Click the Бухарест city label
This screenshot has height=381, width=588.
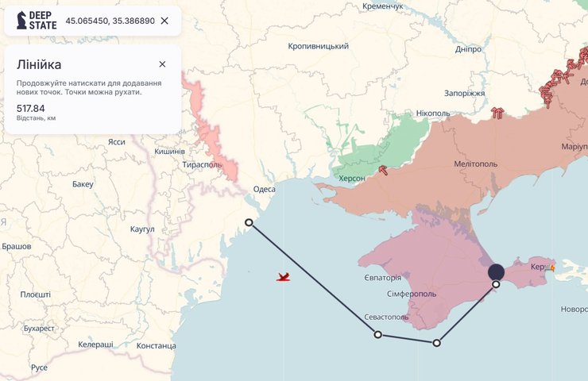click(39, 328)
